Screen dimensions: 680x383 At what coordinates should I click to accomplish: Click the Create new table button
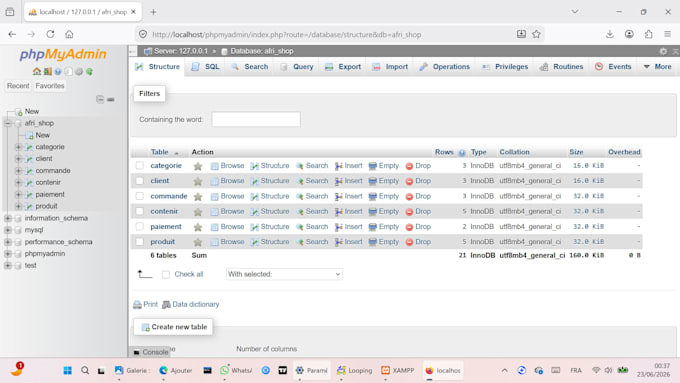point(173,327)
